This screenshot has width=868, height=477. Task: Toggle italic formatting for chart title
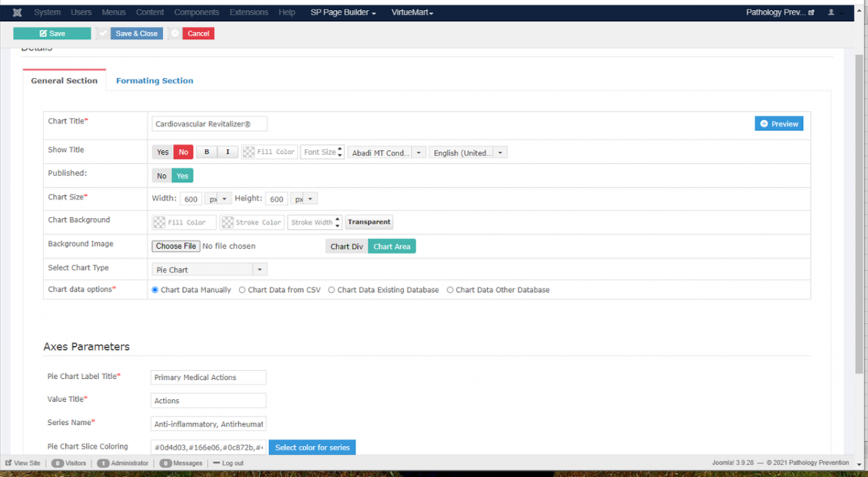coord(228,152)
